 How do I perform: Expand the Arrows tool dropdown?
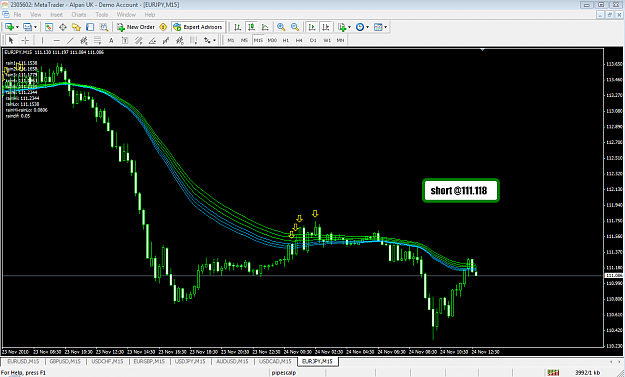[214, 40]
